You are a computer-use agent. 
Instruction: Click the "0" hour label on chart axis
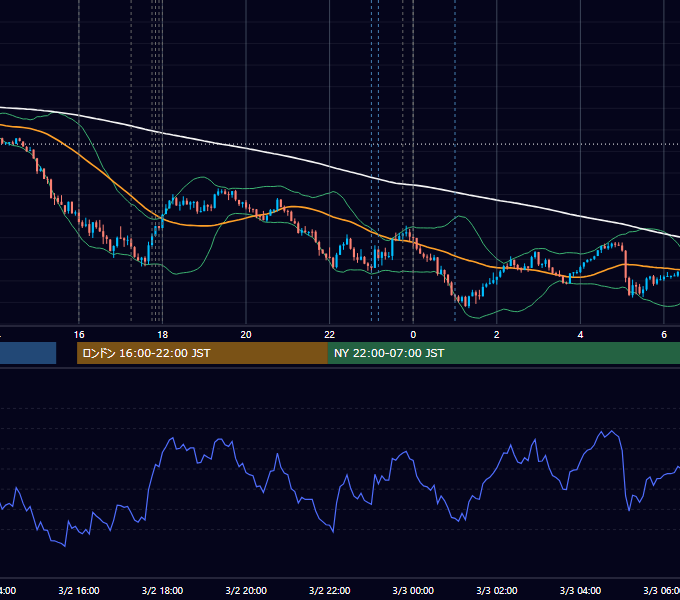[413, 335]
